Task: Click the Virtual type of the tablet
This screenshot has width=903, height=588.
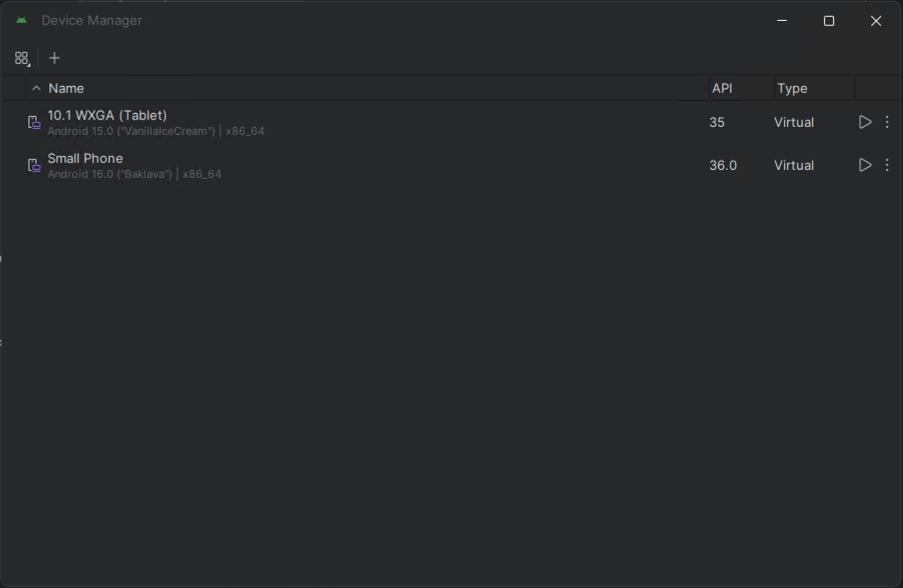Action: coord(793,122)
